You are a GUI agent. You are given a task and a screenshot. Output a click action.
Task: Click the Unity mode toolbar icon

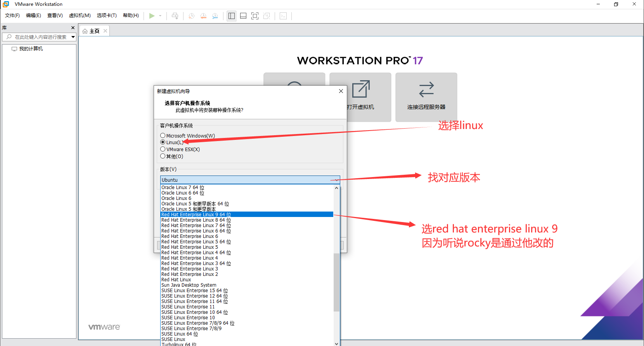point(267,16)
